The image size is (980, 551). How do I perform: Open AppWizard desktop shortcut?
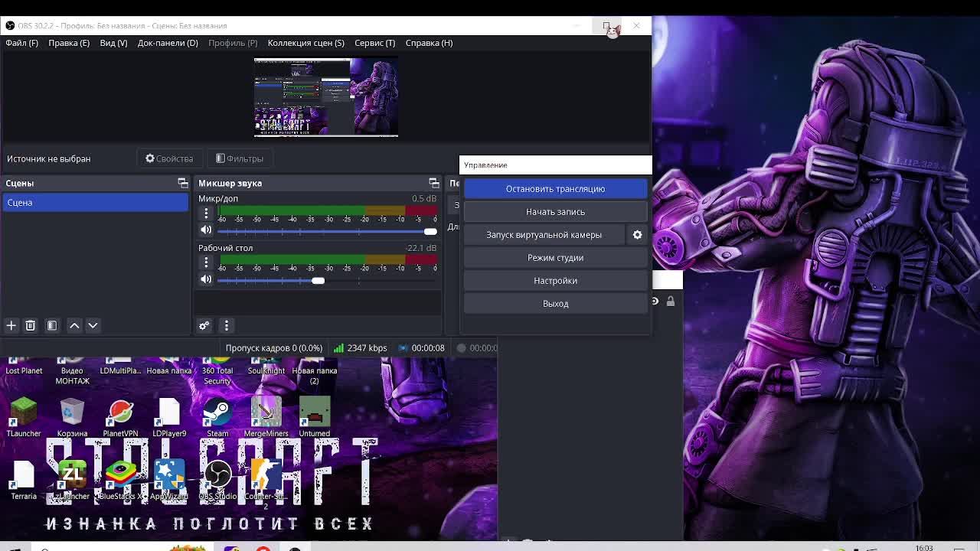[169, 480]
